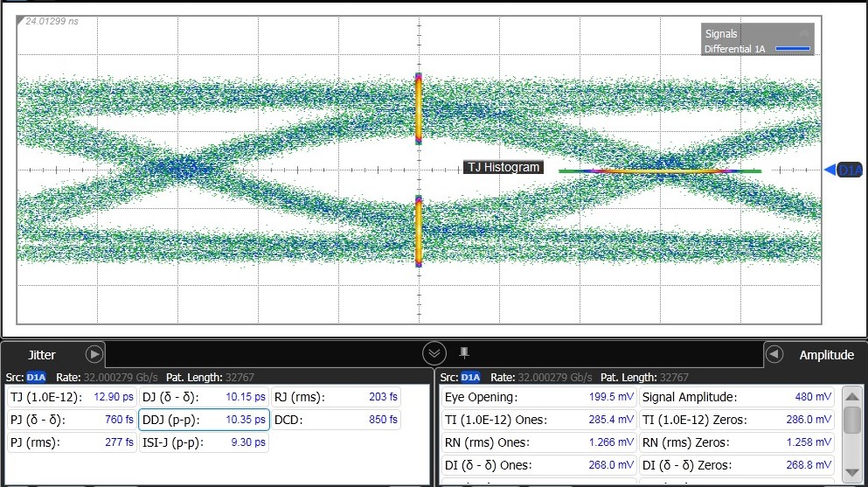The height and width of the screenshot is (487, 868).
Task: Collapse the Signals legend chevron
Action: point(805,33)
